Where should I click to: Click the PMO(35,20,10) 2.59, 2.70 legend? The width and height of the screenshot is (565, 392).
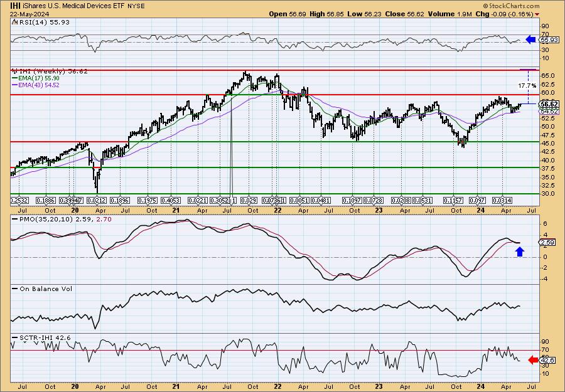pyautogui.click(x=62, y=219)
